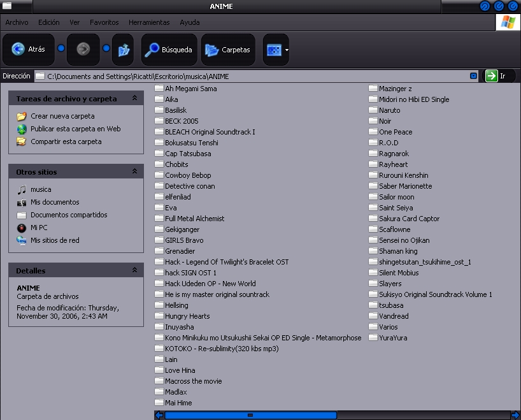Select the Inuyasha folder icon
This screenshot has width=521, height=420.
point(159,326)
